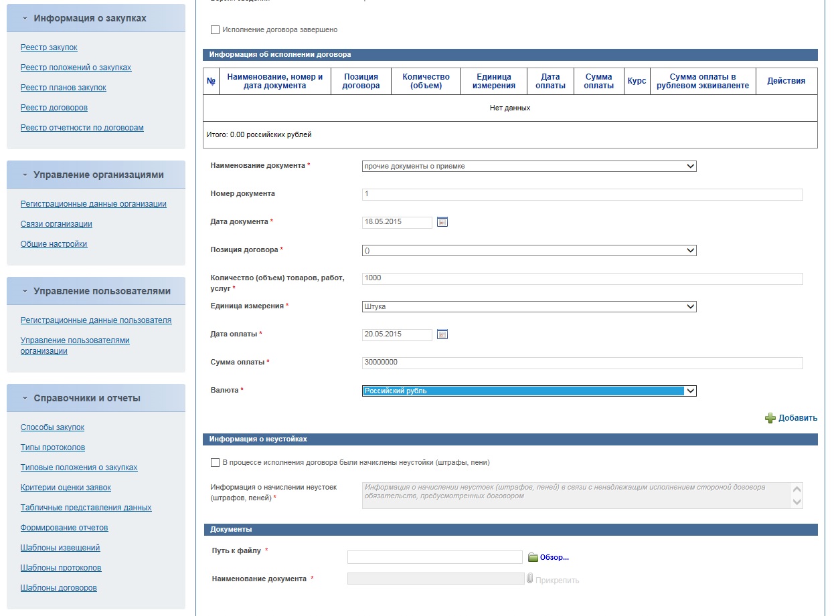840x616 pixels.
Task: Click the green plus Add icon
Action: 770,418
